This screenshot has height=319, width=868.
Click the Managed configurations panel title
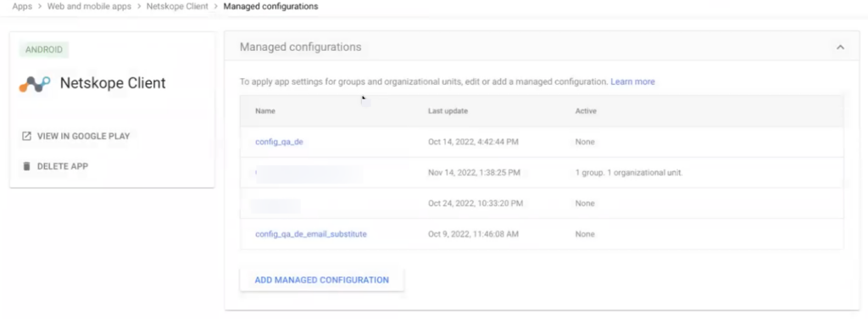pyautogui.click(x=301, y=47)
